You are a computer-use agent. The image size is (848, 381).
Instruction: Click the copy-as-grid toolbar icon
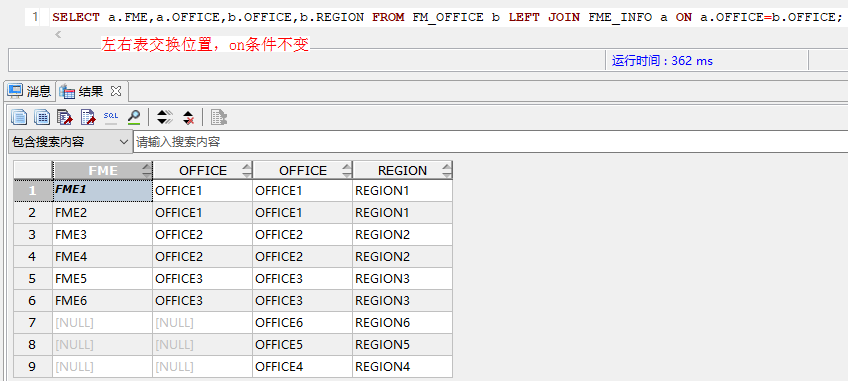(42, 117)
